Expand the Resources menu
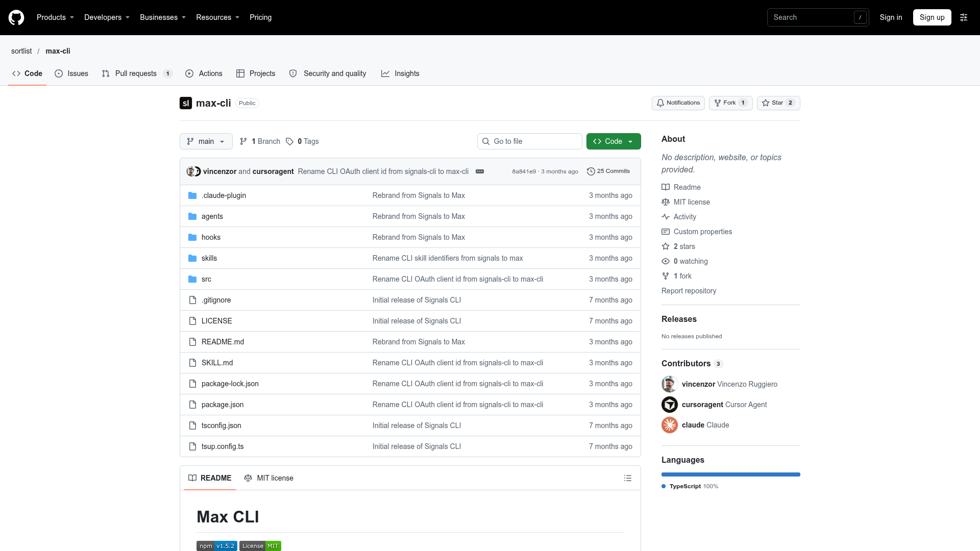980x551 pixels. [x=217, y=17]
